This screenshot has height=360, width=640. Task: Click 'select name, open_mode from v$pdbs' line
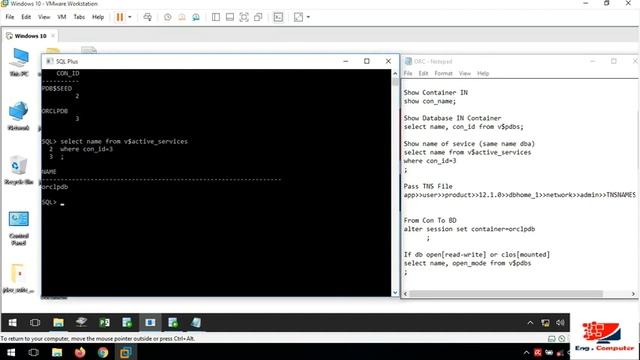pyautogui.click(x=467, y=263)
